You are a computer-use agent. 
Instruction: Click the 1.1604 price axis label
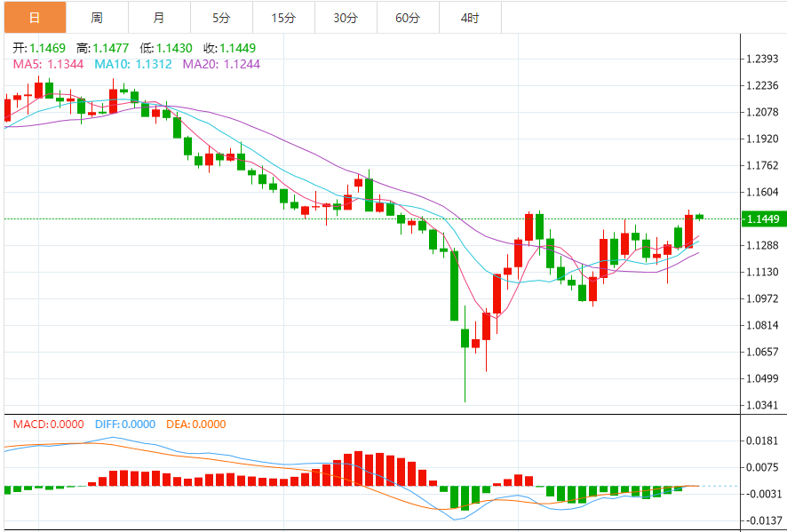pyautogui.click(x=762, y=192)
